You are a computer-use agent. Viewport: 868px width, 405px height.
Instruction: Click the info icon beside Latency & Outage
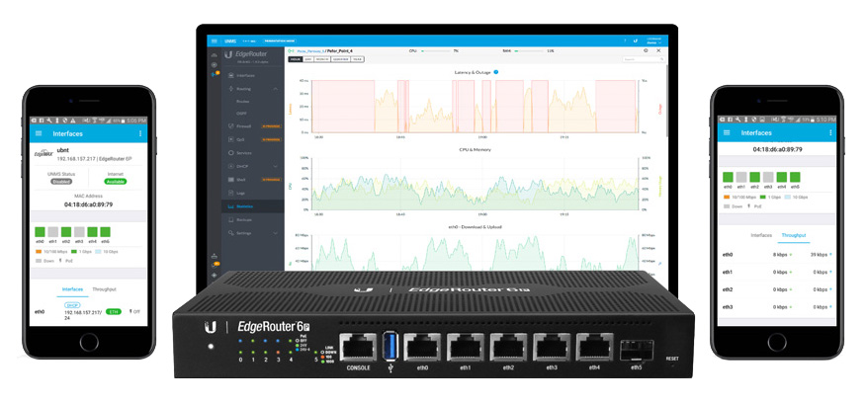tap(496, 72)
